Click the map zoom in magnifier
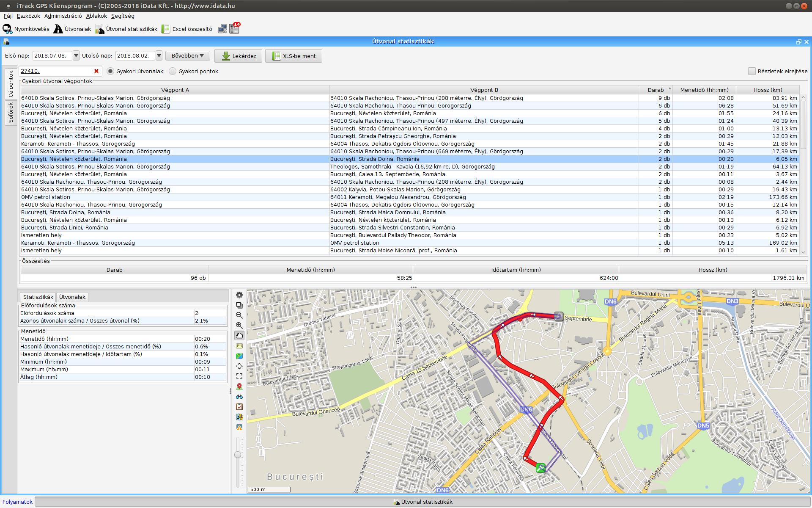 click(x=239, y=326)
